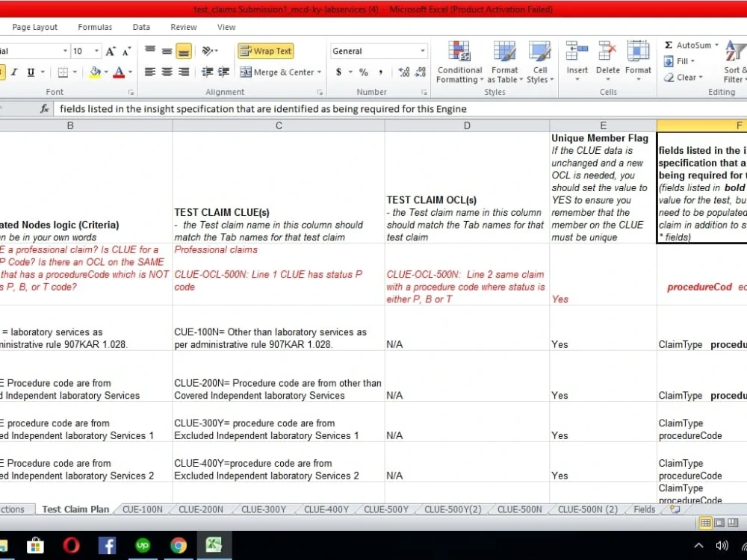The image size is (747, 560).
Task: Toggle Wrap Text
Action: [x=266, y=51]
